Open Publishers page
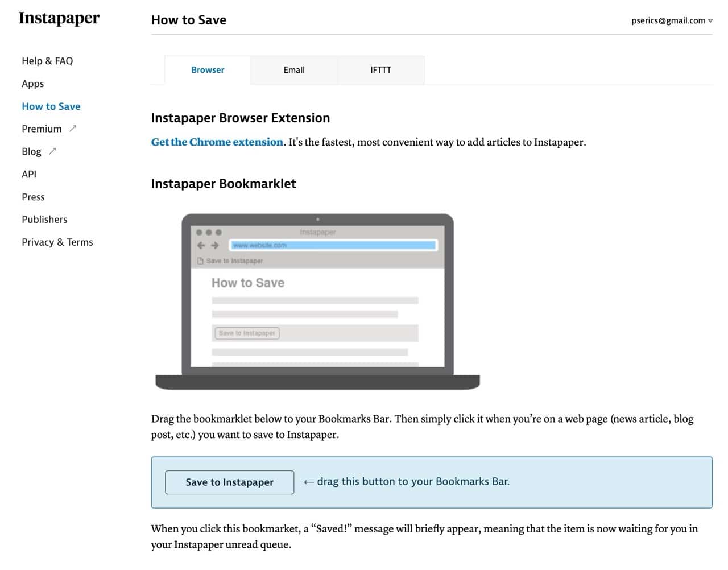 [44, 220]
